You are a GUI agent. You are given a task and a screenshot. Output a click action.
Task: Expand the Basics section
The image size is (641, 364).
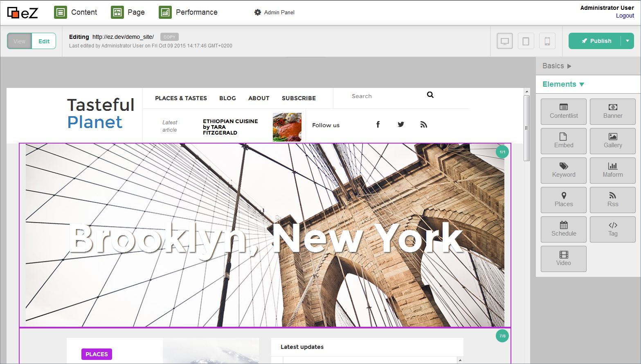tap(557, 66)
